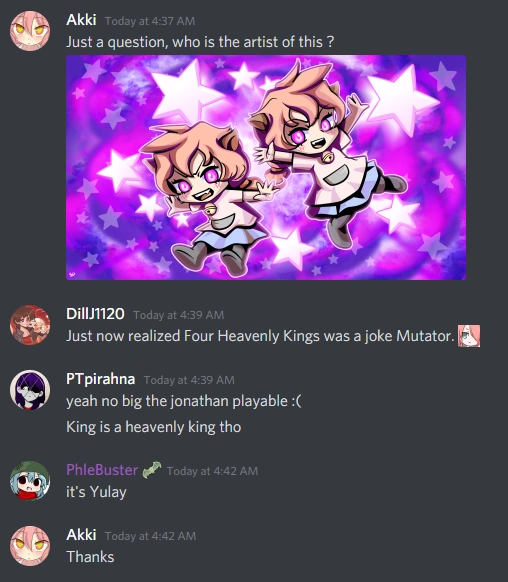The width and height of the screenshot is (508, 582).
Task: Select the "Just a question" message text
Action: pos(200,42)
